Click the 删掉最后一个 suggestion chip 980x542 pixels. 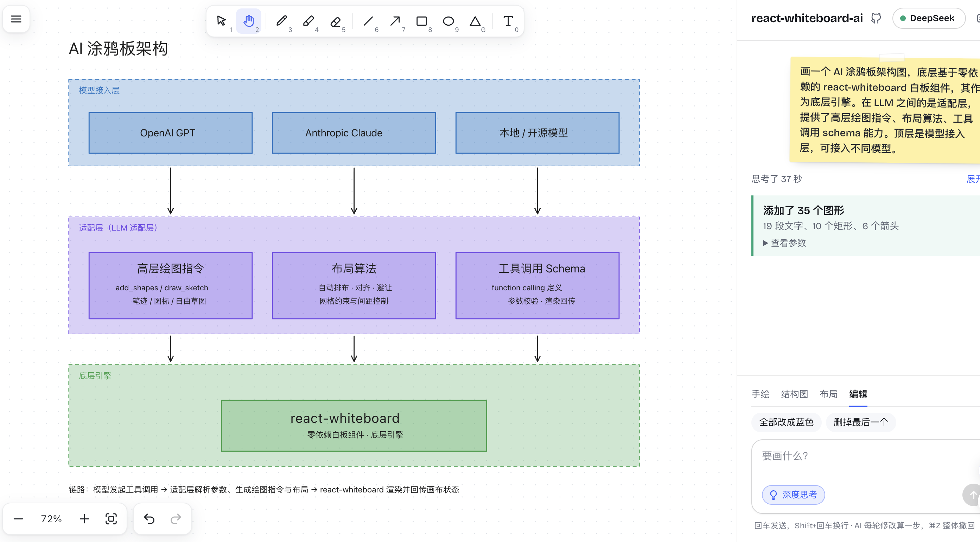[861, 422]
